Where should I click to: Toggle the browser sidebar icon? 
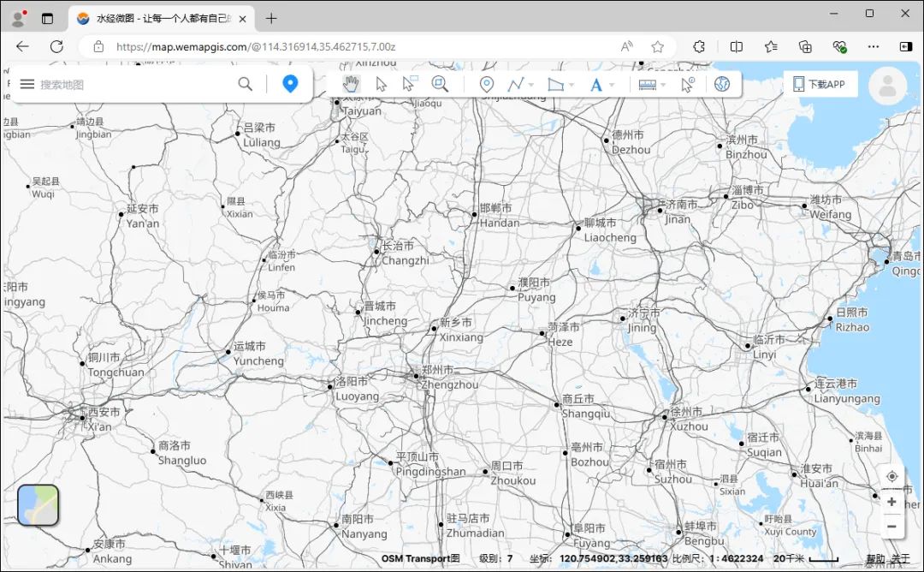click(x=906, y=46)
